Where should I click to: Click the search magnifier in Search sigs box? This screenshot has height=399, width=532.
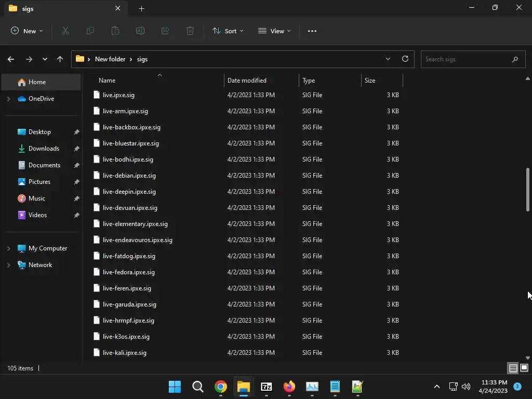point(515,59)
